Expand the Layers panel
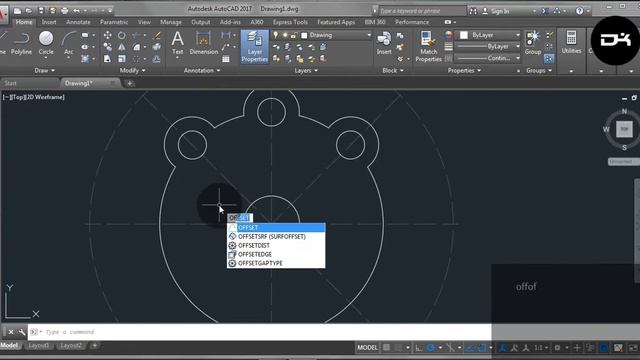640x360 pixels. point(306,71)
